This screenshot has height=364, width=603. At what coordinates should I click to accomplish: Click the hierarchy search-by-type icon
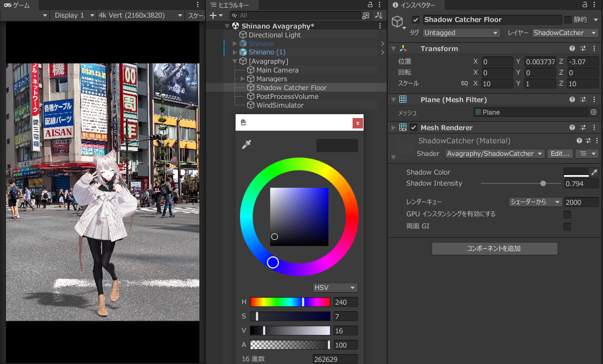click(366, 15)
